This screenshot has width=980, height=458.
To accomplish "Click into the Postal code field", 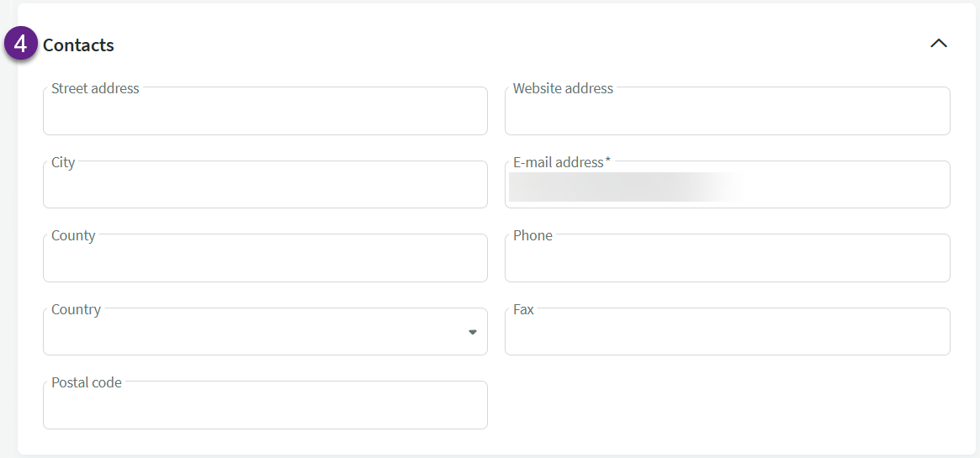I will pyautogui.click(x=265, y=408).
